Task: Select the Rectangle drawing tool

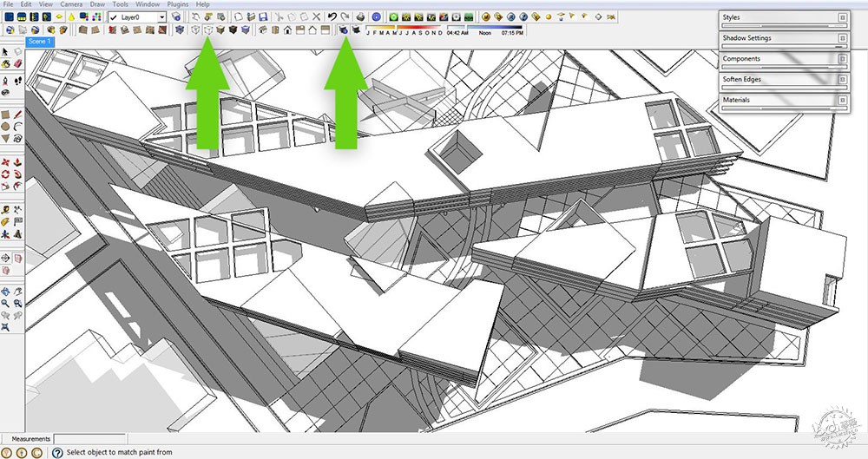Action: [x=5, y=115]
